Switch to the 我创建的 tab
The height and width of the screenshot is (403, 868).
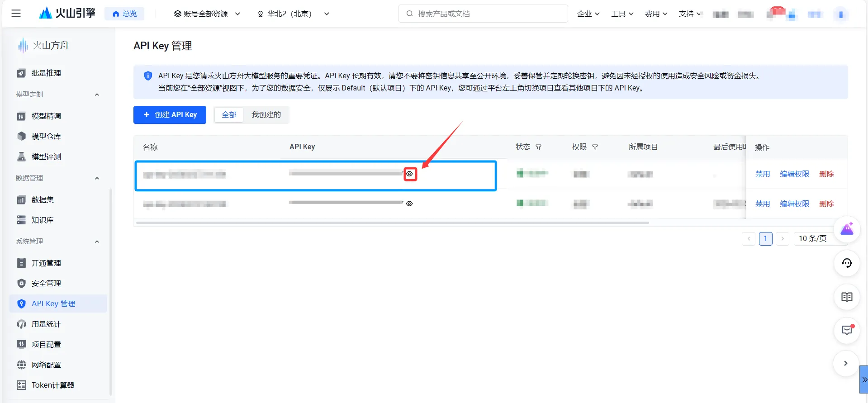pos(266,115)
